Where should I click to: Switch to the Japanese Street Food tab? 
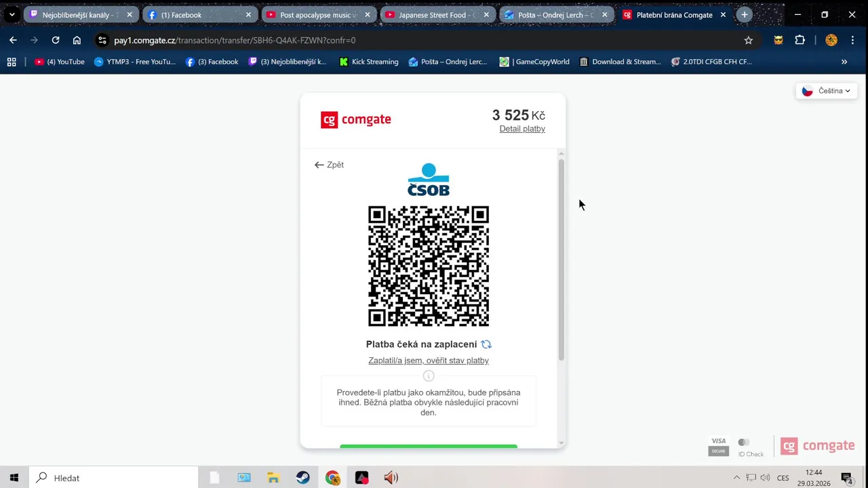(x=437, y=14)
